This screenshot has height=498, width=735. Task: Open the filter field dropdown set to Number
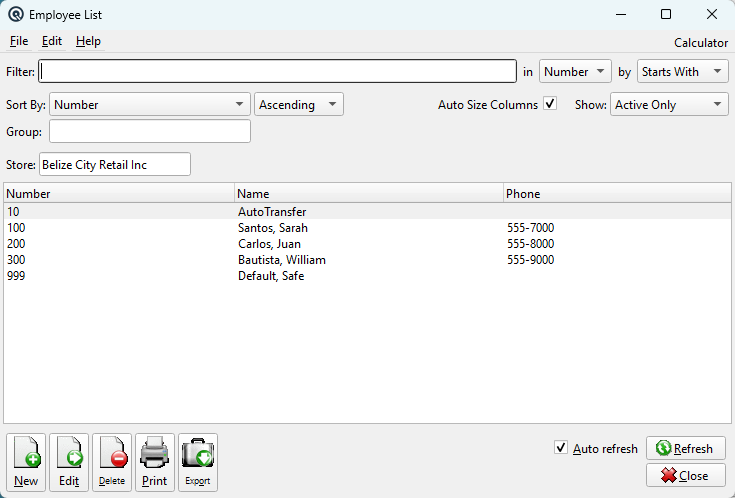[575, 71]
